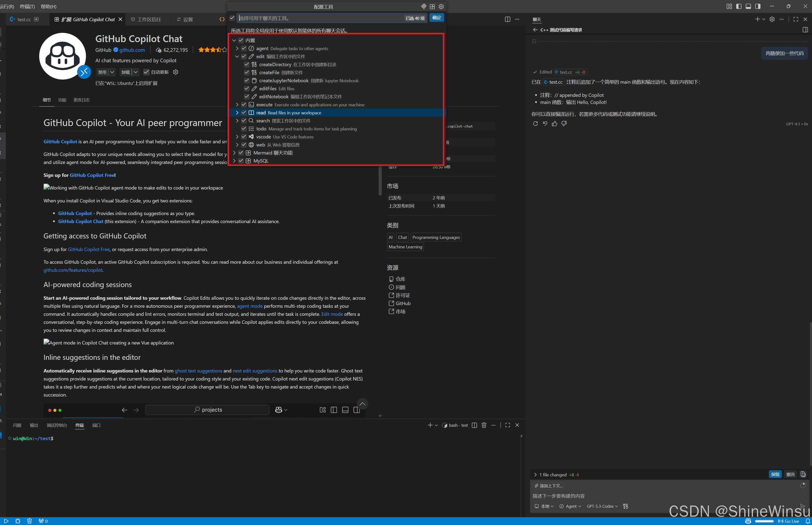Open the GitHub Copilot Free link
Viewport: 812px width, 525px height.
point(92,175)
